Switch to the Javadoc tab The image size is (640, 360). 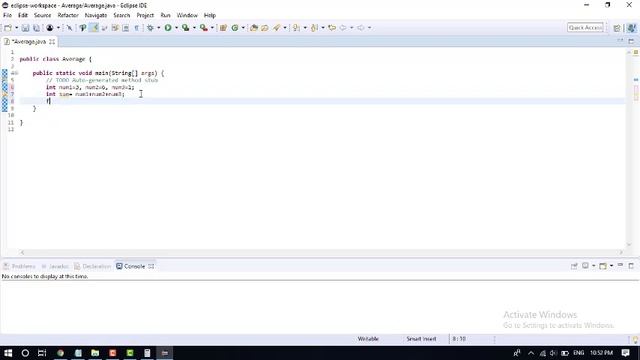(55, 266)
